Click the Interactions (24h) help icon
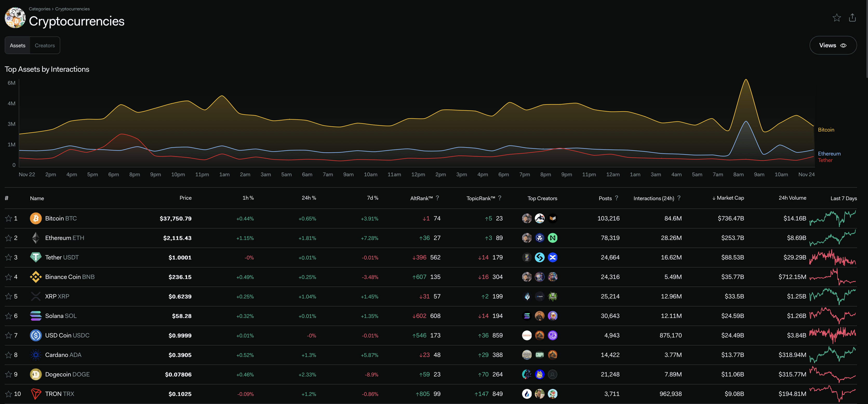The image size is (868, 404). click(679, 198)
